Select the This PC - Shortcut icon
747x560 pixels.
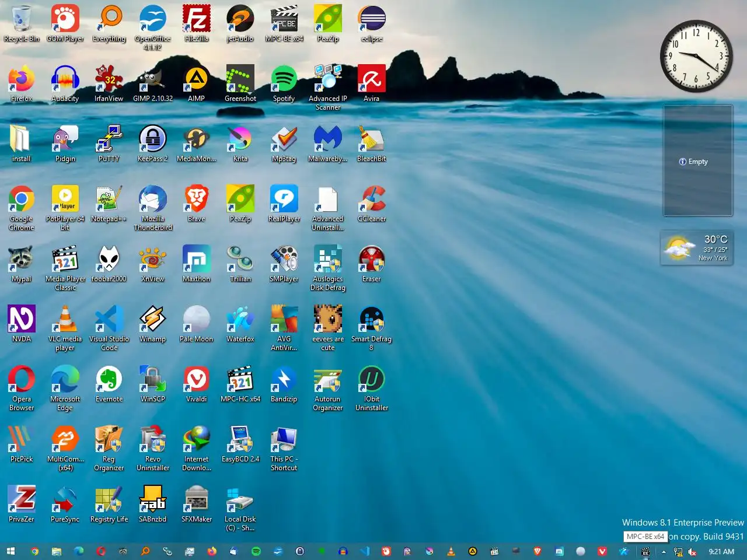(284, 448)
